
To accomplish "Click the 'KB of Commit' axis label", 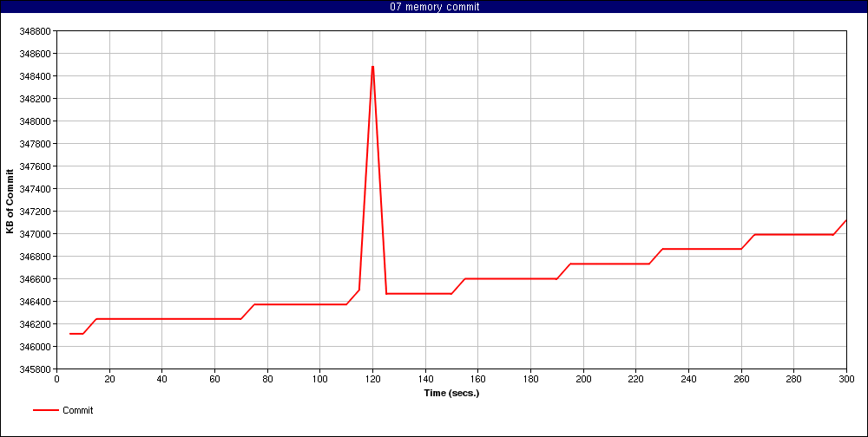I will (10, 200).
